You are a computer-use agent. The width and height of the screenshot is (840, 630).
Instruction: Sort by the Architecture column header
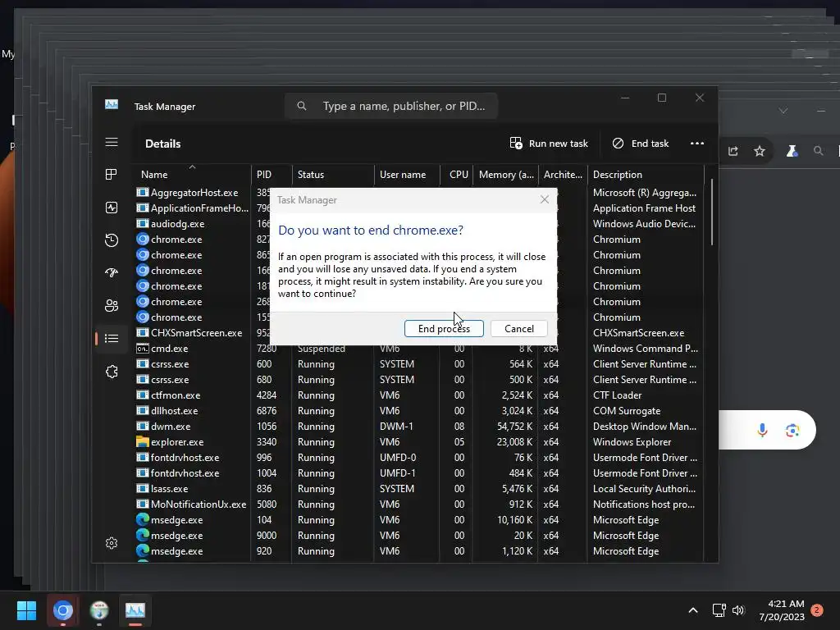coord(563,174)
